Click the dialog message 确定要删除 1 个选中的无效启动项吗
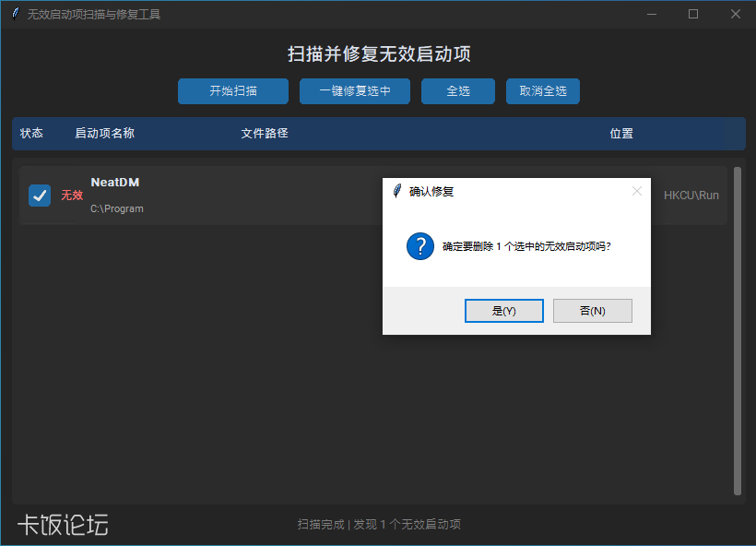Image resolution: width=756 pixels, height=546 pixels. coord(526,246)
